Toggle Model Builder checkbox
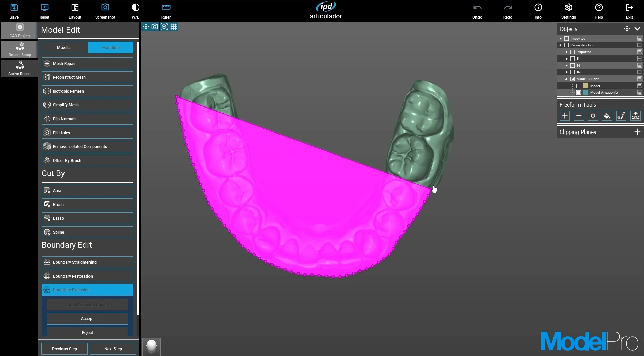The image size is (644, 356). tap(573, 79)
